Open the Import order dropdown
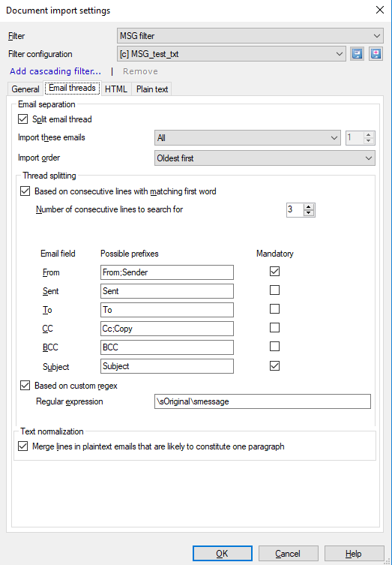Screen dimensions: 392x565 (265, 158)
